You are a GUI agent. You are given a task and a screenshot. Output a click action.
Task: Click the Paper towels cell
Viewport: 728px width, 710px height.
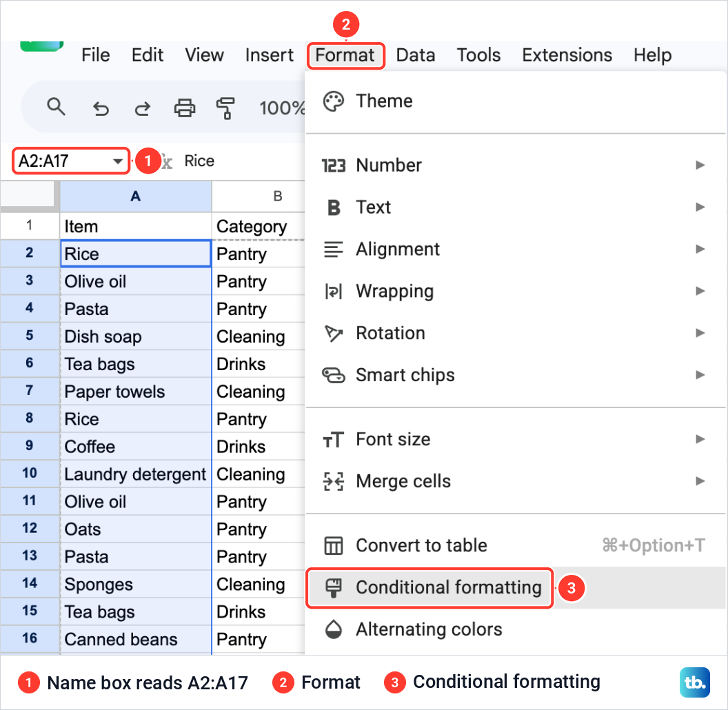(136, 392)
